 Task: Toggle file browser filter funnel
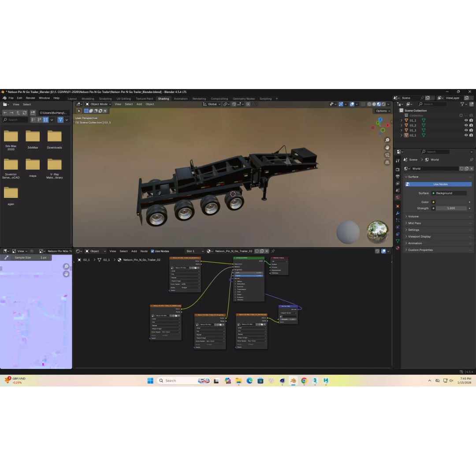60,120
